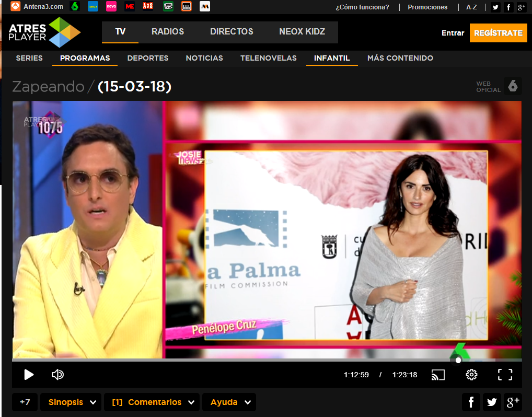Select the NEOX KIDZ tab
The width and height of the screenshot is (532, 417).
pyautogui.click(x=302, y=32)
